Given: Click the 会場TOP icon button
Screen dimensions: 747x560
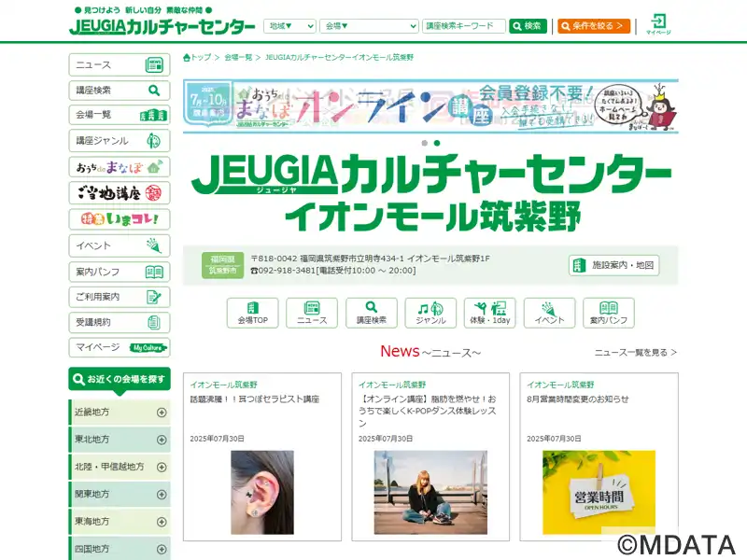Looking at the screenshot, I should [x=252, y=313].
